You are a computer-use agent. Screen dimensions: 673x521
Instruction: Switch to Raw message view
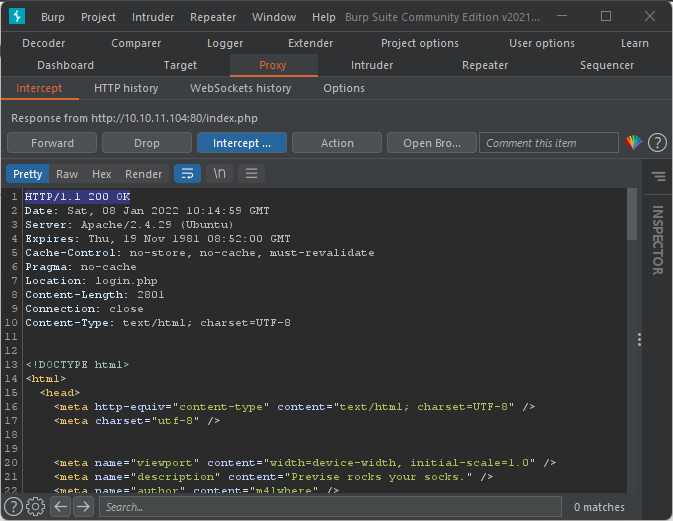67,174
